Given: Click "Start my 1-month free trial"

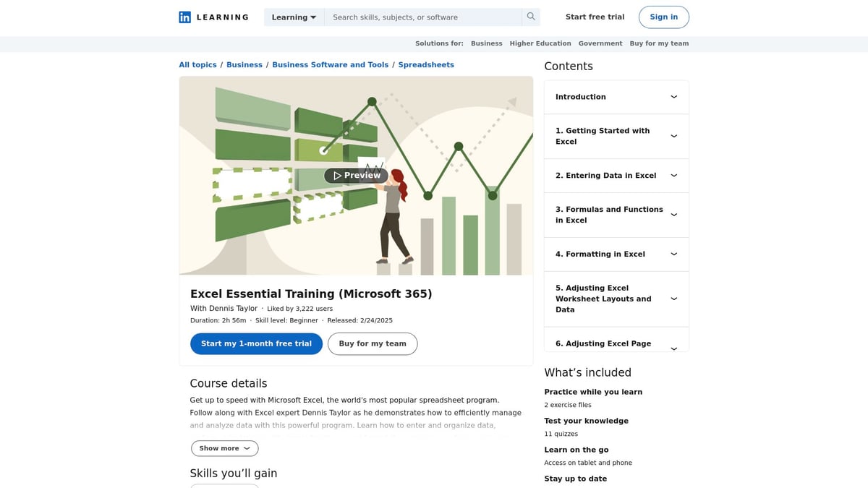Looking at the screenshot, I should pos(255,343).
